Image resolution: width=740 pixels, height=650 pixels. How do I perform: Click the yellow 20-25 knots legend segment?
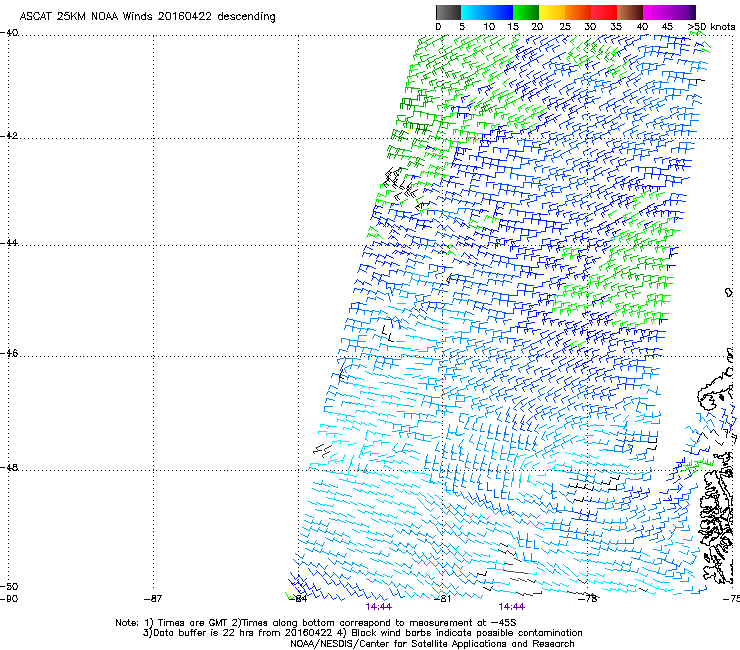pos(552,12)
